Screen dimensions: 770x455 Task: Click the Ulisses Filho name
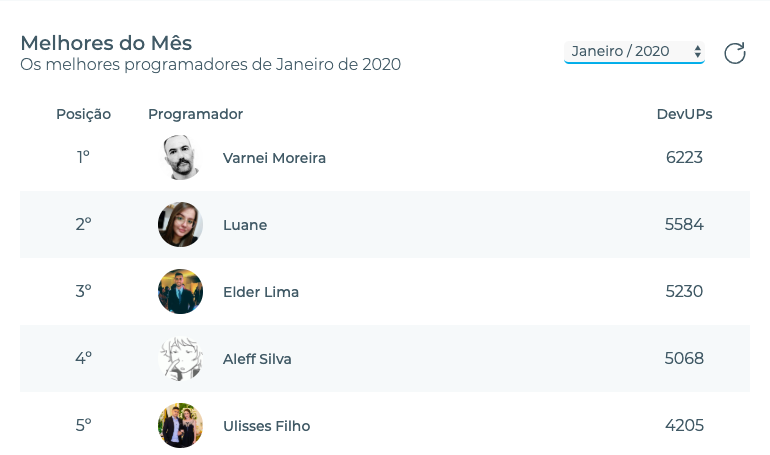pos(266,425)
